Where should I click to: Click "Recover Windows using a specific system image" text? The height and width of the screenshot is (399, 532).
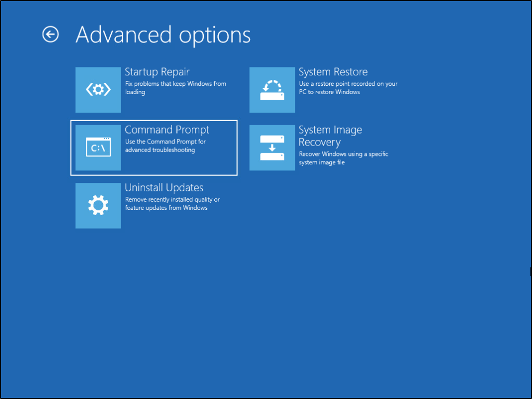(343, 158)
